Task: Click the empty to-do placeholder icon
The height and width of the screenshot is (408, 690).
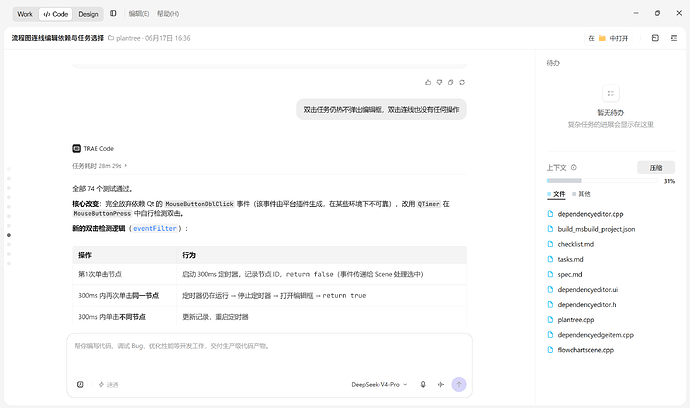Action: 610,93
